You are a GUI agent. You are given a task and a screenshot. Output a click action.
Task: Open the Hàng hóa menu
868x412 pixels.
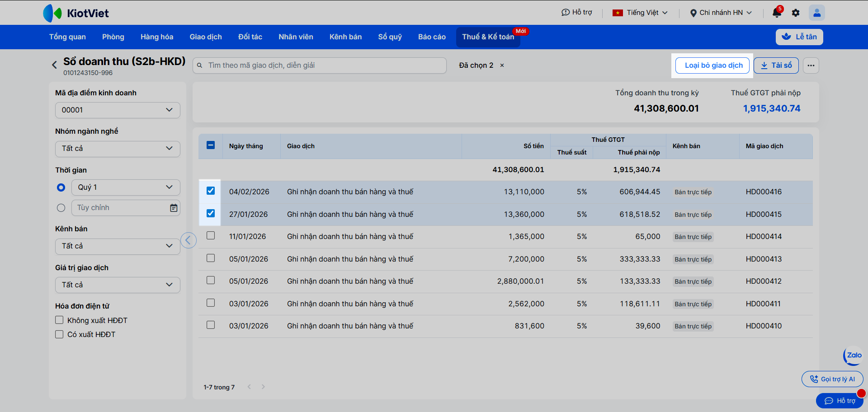point(156,37)
